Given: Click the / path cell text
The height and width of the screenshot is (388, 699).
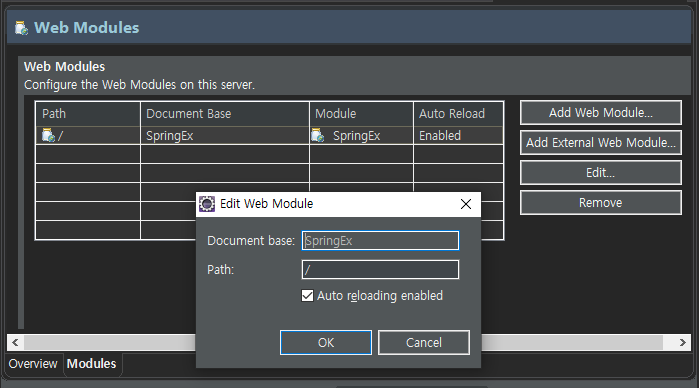Looking at the screenshot, I should click(61, 136).
